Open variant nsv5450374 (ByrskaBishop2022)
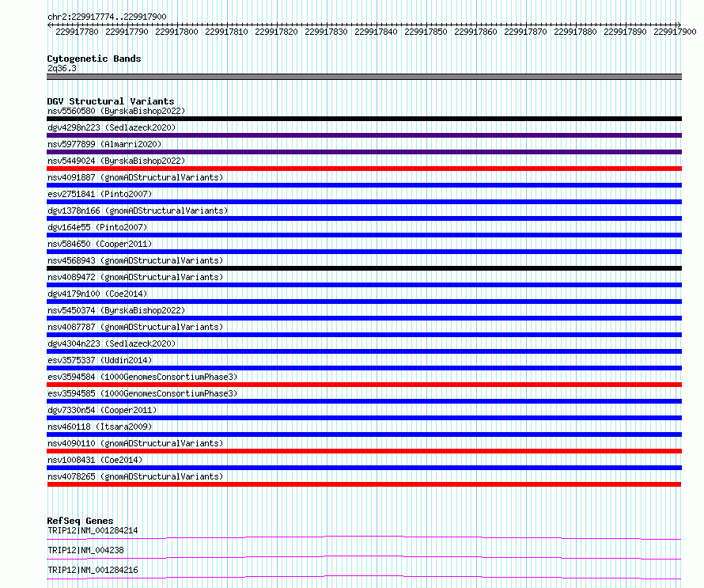The image size is (704, 588). tap(116, 310)
